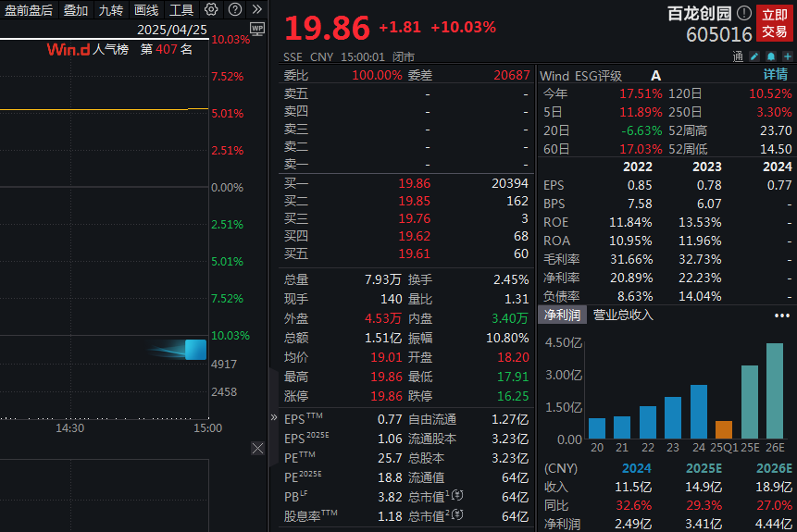The height and width of the screenshot is (532, 797).
Task: Click 20日 return -6.63%
Action: 641,130
